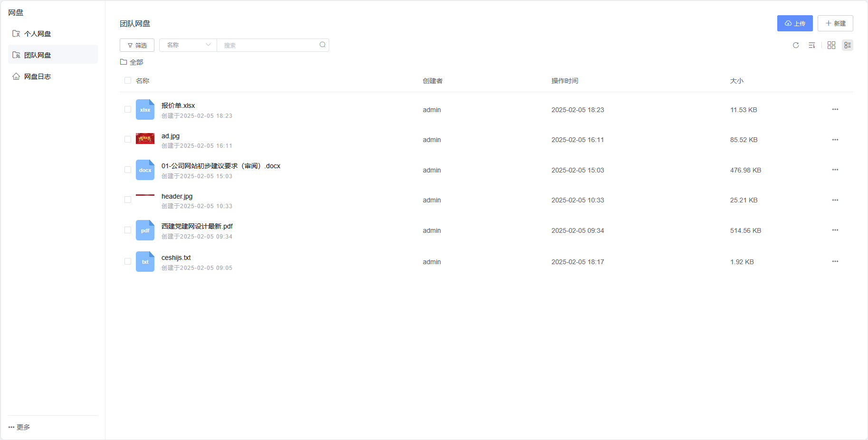Open more actions for ceshijs.txt
The image size is (868, 440).
[835, 262]
